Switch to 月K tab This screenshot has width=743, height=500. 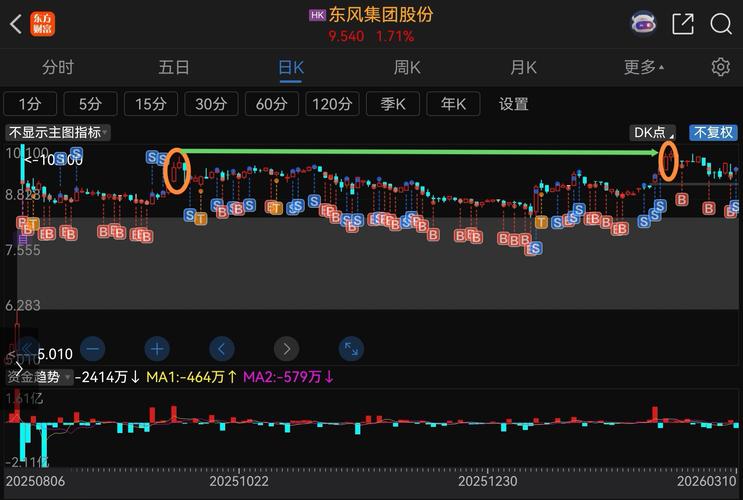(524, 67)
